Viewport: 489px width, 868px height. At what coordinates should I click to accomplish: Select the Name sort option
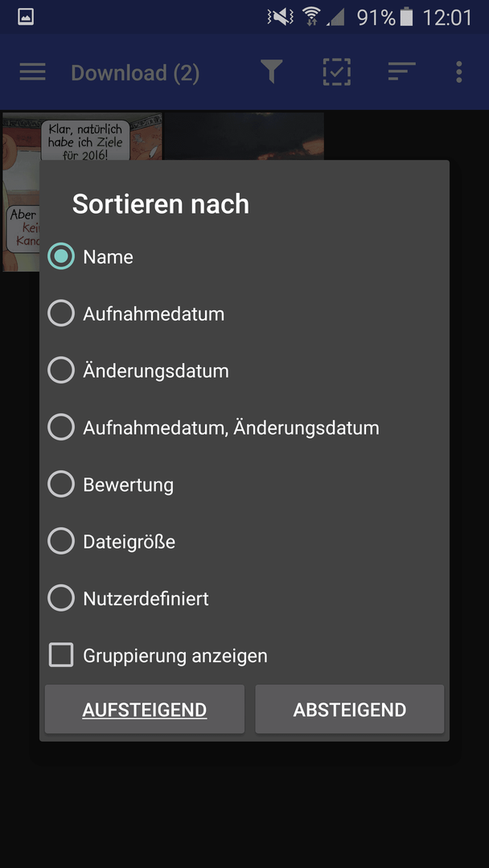pyautogui.click(x=244, y=257)
